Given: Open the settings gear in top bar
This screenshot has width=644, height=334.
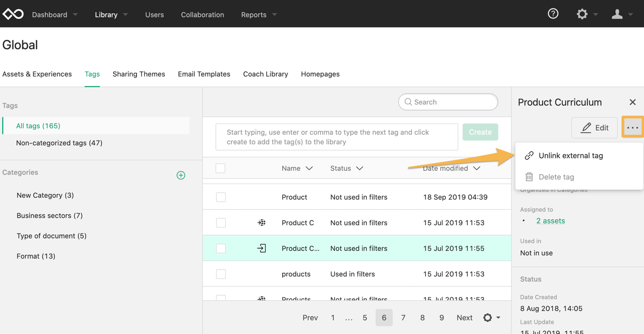Looking at the screenshot, I should click(582, 14).
